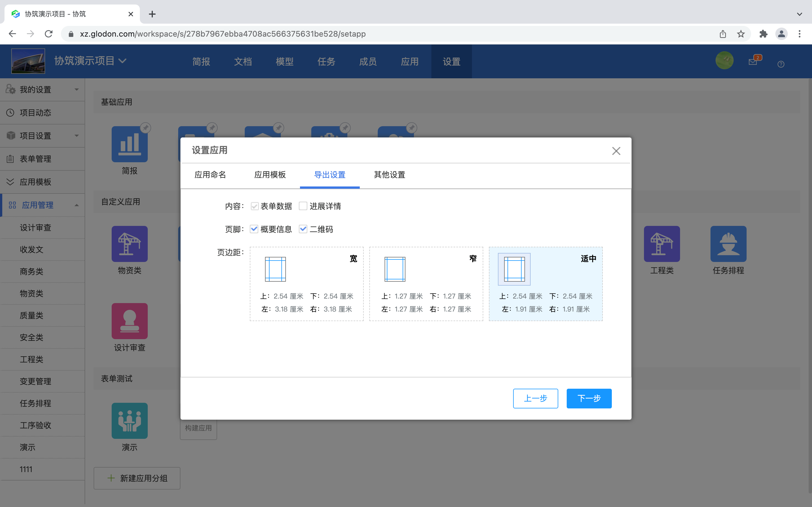
Task: Uncheck the 二维码 checkbox
Action: [x=303, y=229]
